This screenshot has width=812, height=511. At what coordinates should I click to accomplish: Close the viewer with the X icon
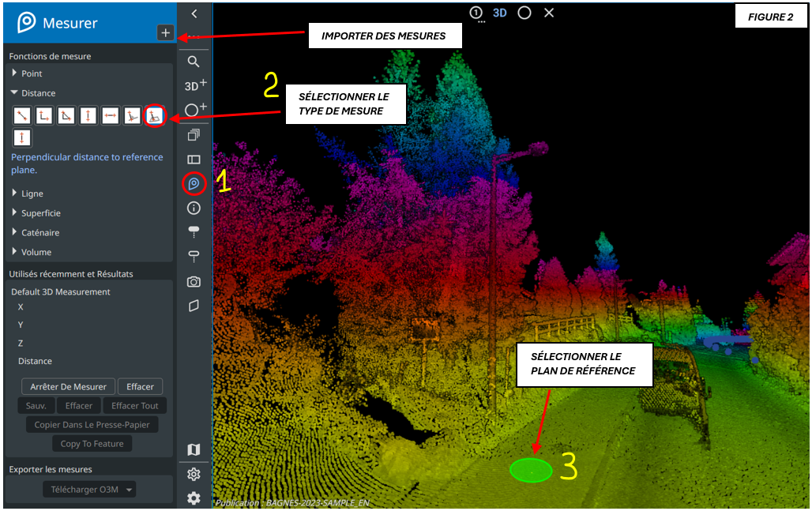[549, 13]
